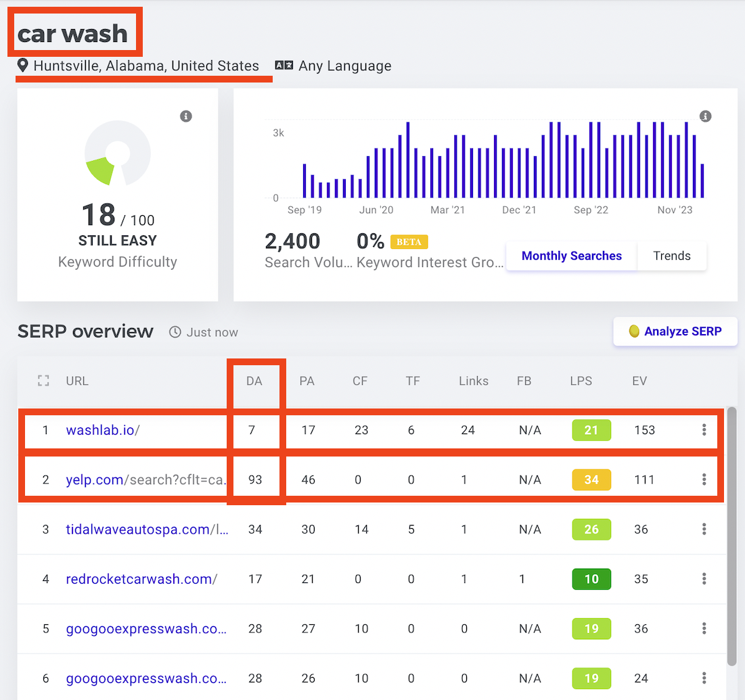Screen dimensions: 745x700
Task: Click the STILL EASY difficulty label
Action: point(117,241)
